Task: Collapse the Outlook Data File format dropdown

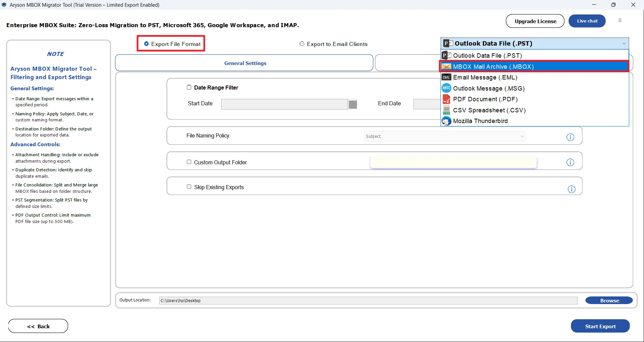Action: tap(624, 44)
